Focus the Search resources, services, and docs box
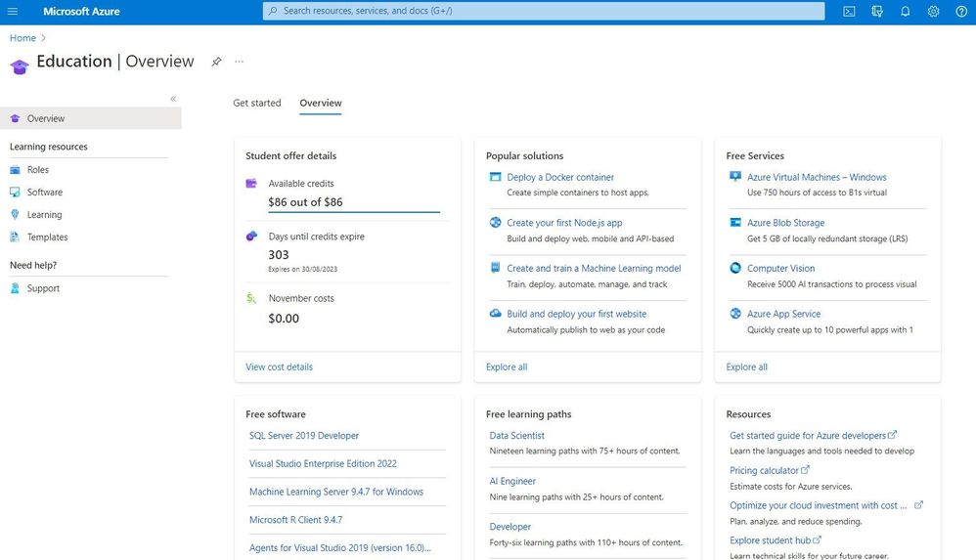Screen dimensions: 976x560 [544, 11]
